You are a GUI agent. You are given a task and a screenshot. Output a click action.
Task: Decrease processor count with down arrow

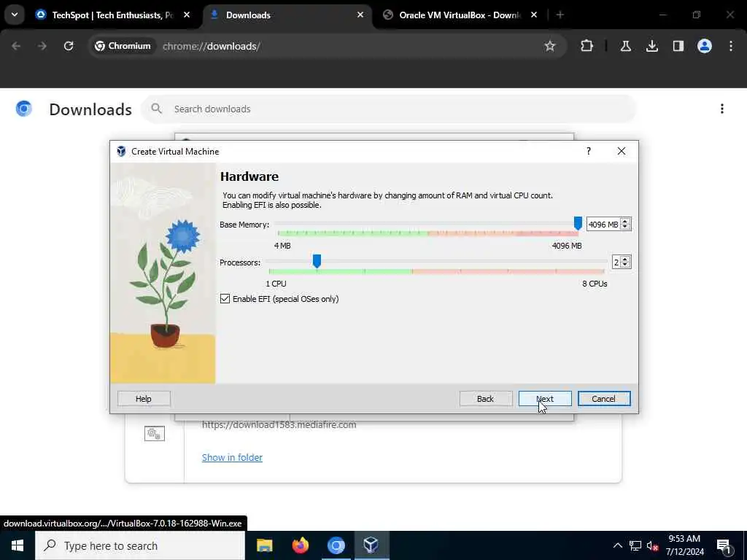tap(625, 265)
